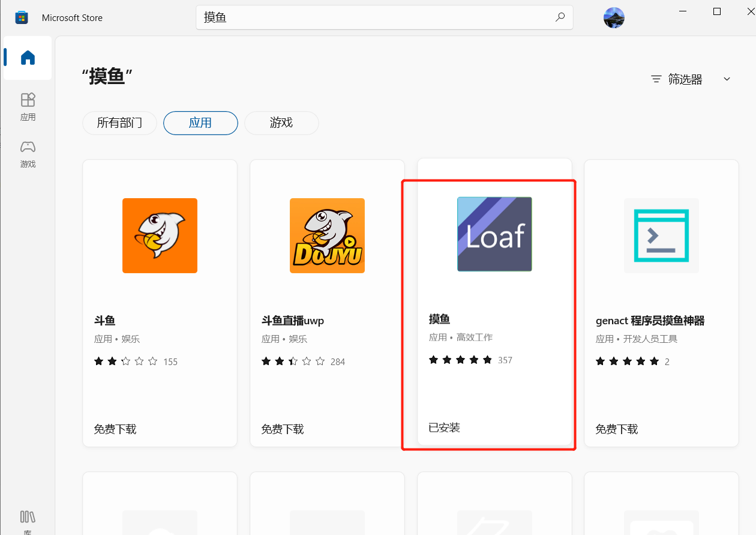This screenshot has height=535, width=756.
Task: Click the 筛选器 button label
Action: pos(685,79)
